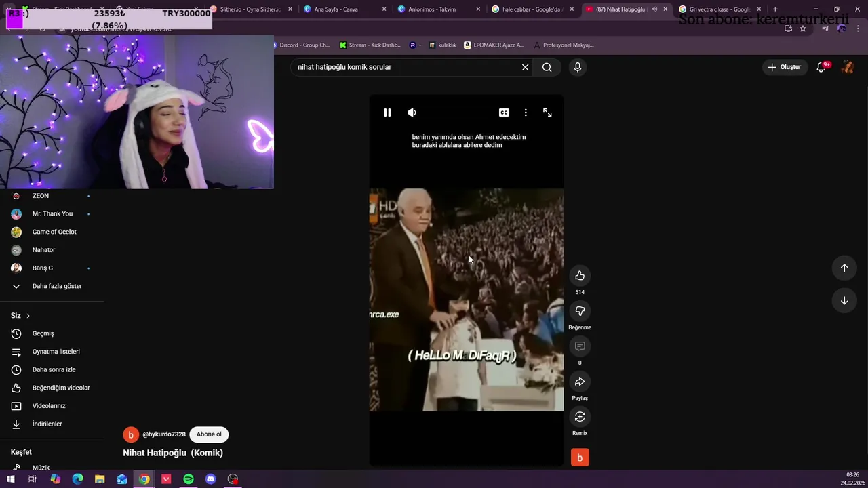Image resolution: width=868 pixels, height=488 pixels.
Task: Start voice search with the microphone
Action: click(x=578, y=67)
